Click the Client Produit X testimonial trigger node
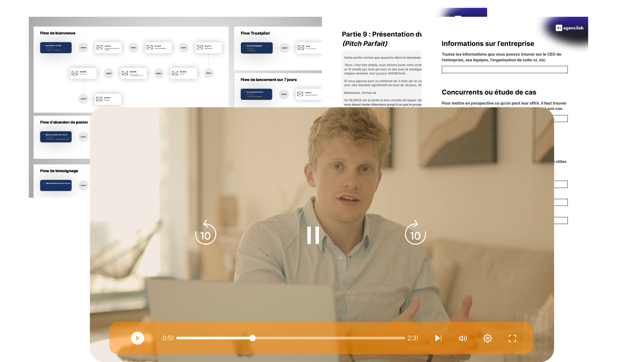 point(56,185)
